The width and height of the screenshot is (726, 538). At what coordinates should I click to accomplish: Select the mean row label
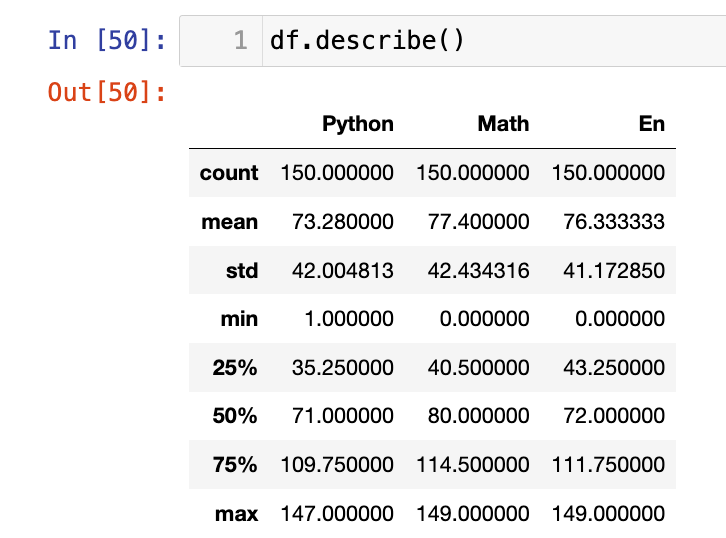pos(230,222)
